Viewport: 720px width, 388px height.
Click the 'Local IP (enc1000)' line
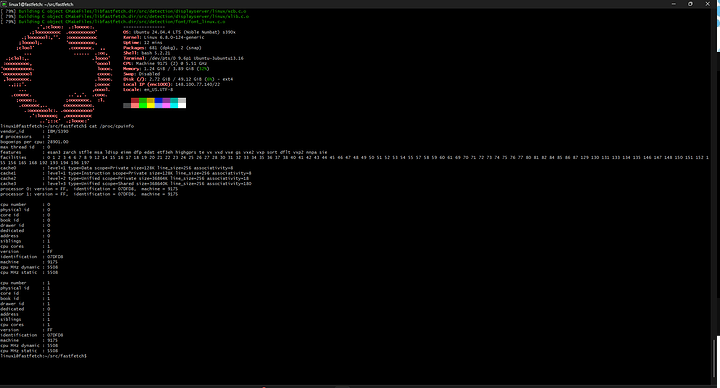click(x=171, y=84)
